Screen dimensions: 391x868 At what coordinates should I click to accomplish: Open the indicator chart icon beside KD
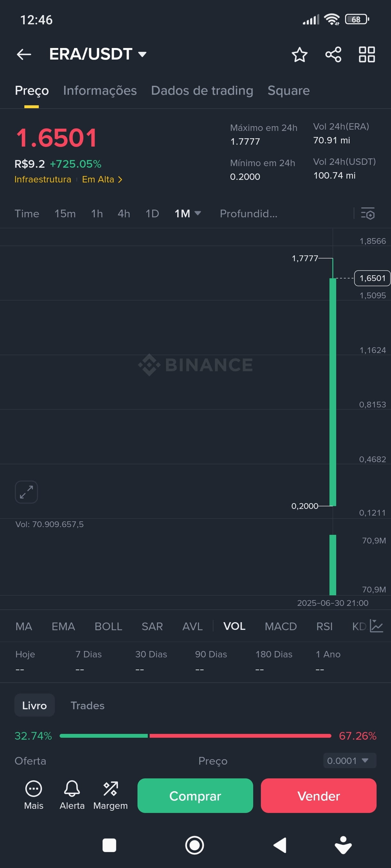376,626
